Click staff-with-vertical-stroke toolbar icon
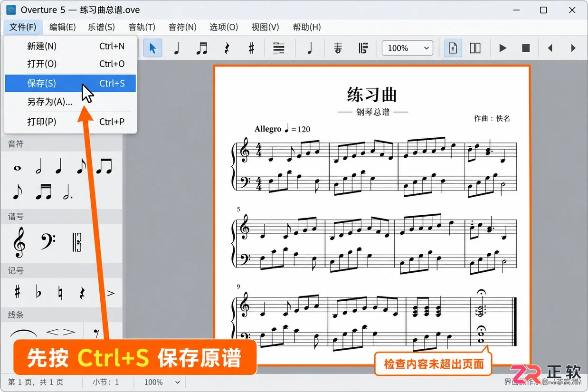The height and width of the screenshot is (392, 588). [338, 48]
